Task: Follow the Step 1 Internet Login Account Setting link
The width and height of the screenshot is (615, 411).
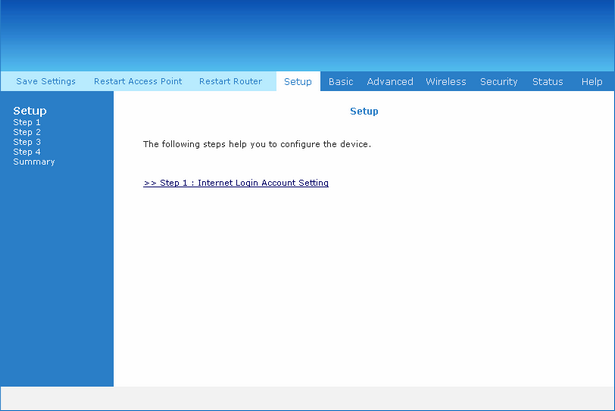Action: pyautogui.click(x=236, y=183)
